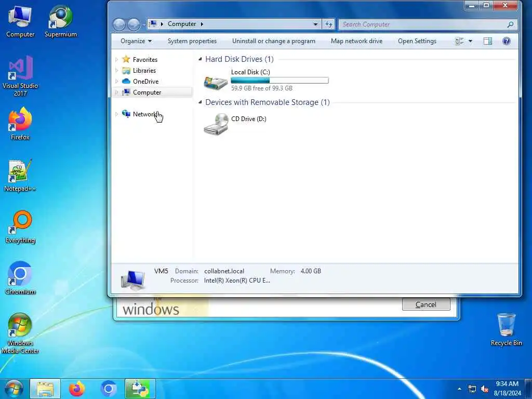
Task: Click the muted volume tray icon
Action: (x=485, y=389)
